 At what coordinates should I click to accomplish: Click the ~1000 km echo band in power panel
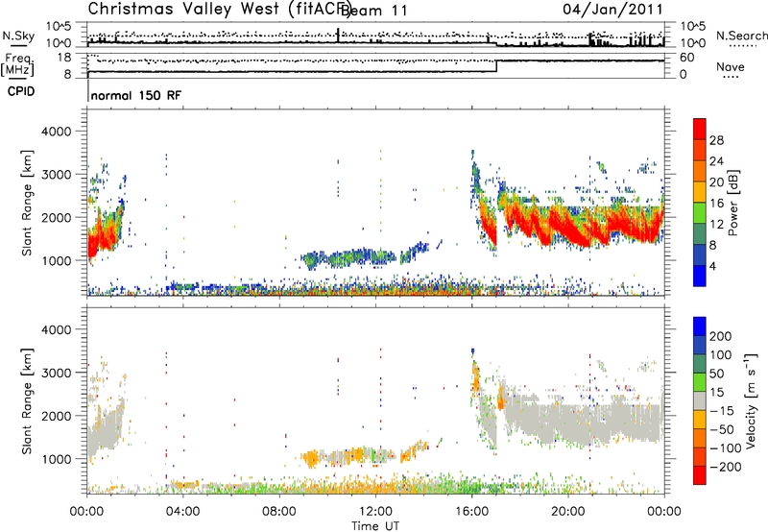click(x=363, y=256)
